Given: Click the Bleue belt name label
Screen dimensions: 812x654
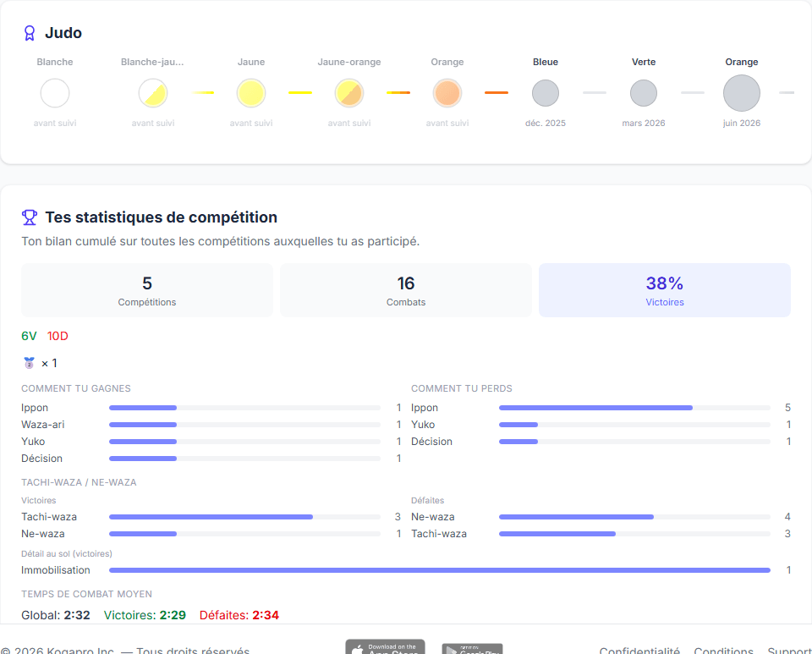Looking at the screenshot, I should click(546, 62).
